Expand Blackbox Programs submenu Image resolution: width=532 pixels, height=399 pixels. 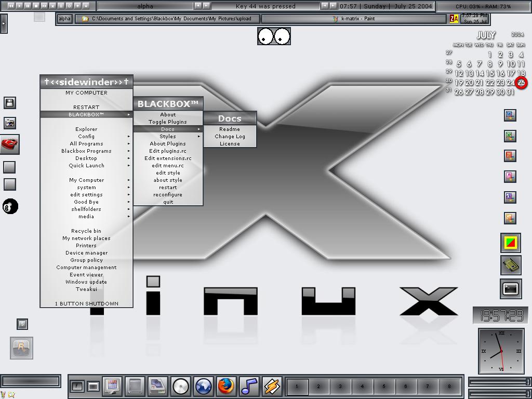tap(86, 151)
